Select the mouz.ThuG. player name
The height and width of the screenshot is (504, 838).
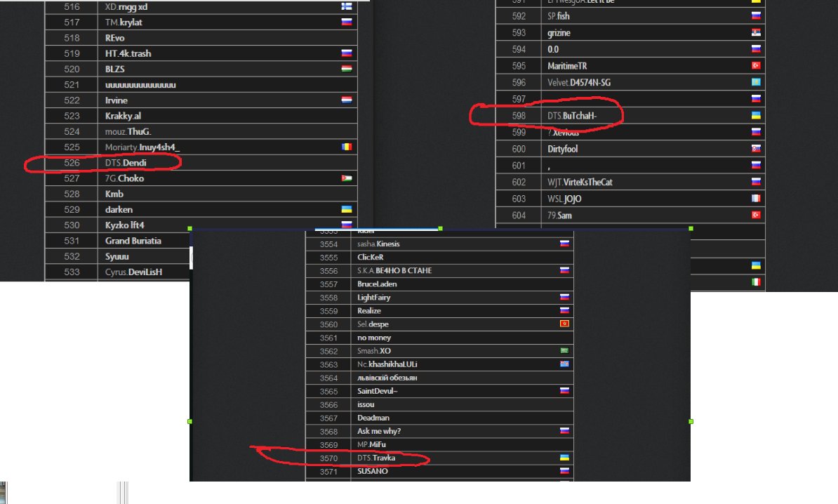tap(128, 131)
